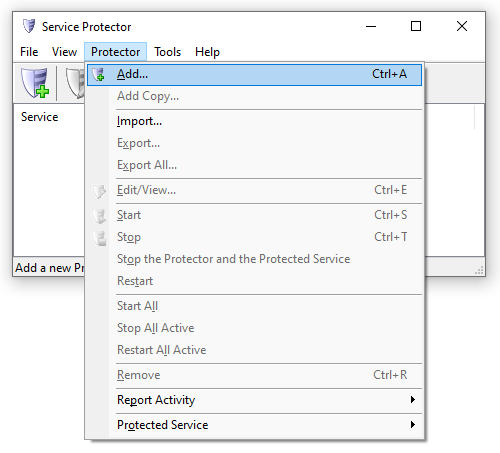Close the Service Protector window
Viewport: 500px width, 453px height.
[462, 26]
